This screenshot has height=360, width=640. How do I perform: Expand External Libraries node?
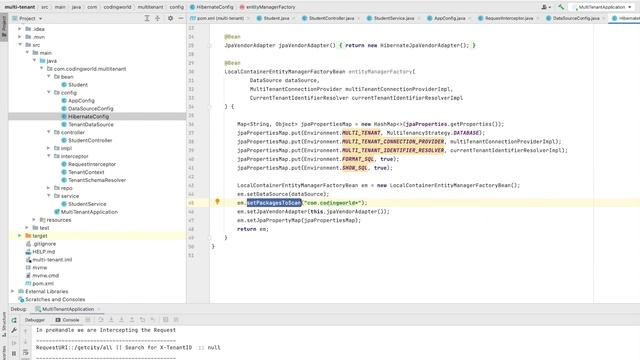click(x=12, y=291)
